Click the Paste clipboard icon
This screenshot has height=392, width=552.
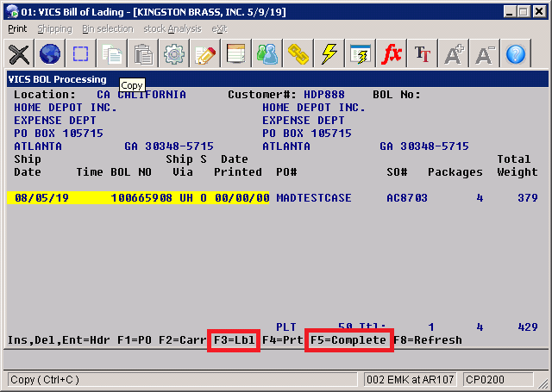click(143, 54)
